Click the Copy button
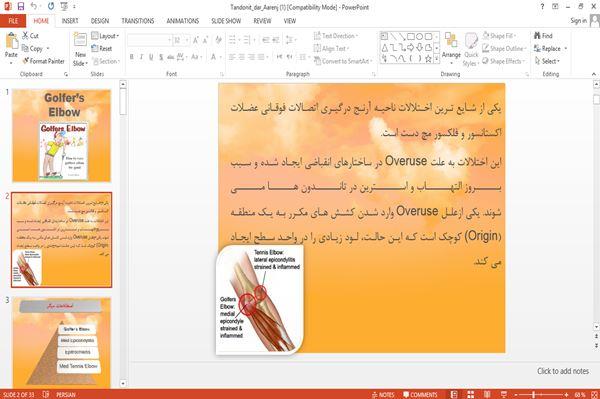The height and width of the screenshot is (399, 600). (x=35, y=49)
